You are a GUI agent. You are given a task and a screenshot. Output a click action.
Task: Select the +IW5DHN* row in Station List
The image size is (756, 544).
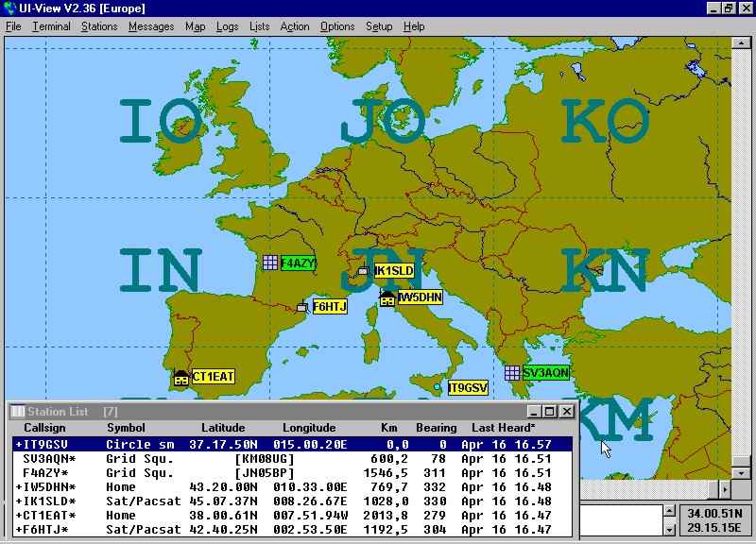pos(293,487)
